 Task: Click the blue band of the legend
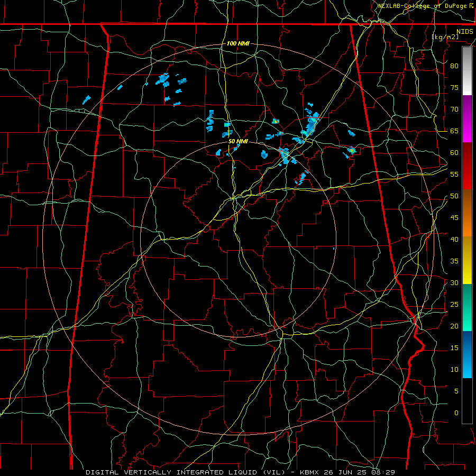(x=467, y=354)
